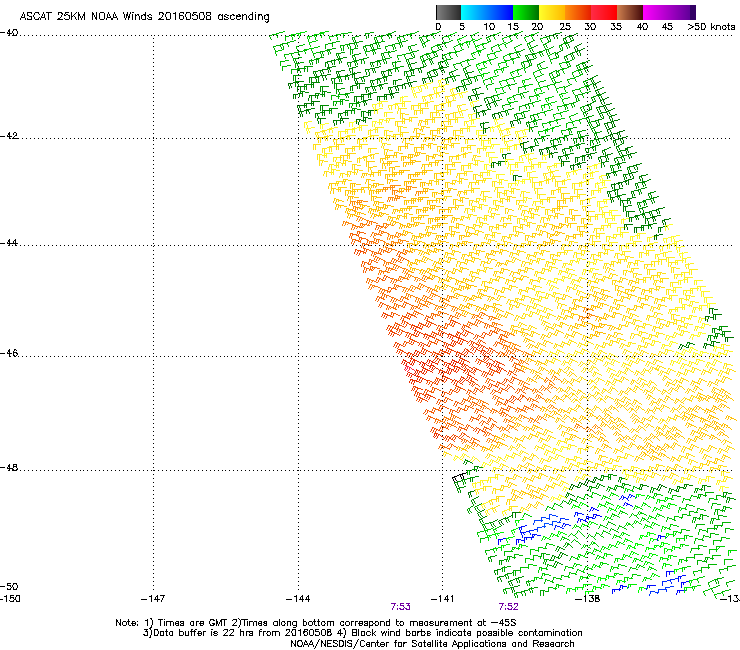The width and height of the screenshot is (740, 650).
Task: Click the legend label "5"
Action: [x=462, y=27]
